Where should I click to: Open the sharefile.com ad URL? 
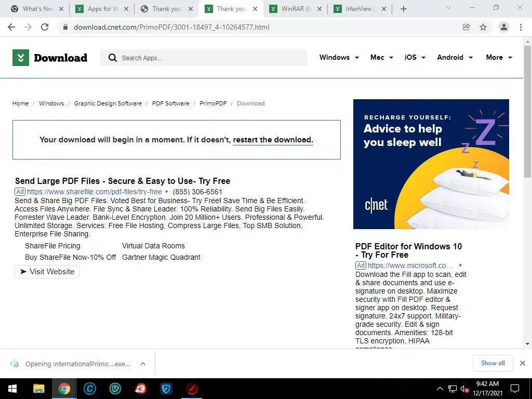pyautogui.click(x=95, y=192)
